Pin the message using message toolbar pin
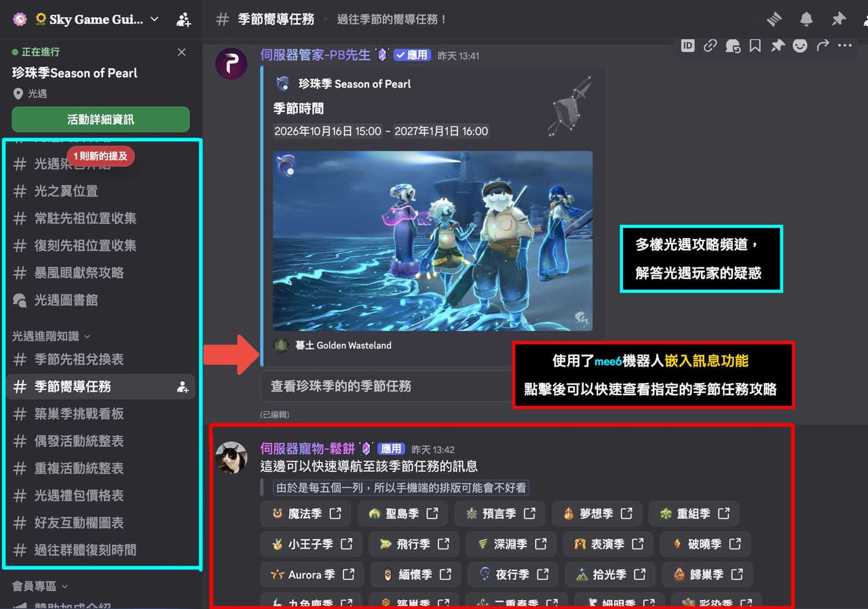Screen dimensions: 868x609 click(778, 45)
